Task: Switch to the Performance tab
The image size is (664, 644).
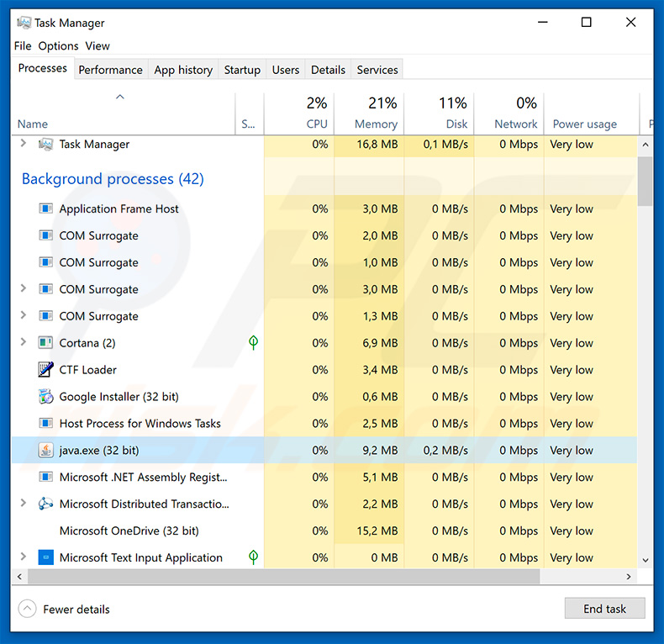Action: coord(110,70)
